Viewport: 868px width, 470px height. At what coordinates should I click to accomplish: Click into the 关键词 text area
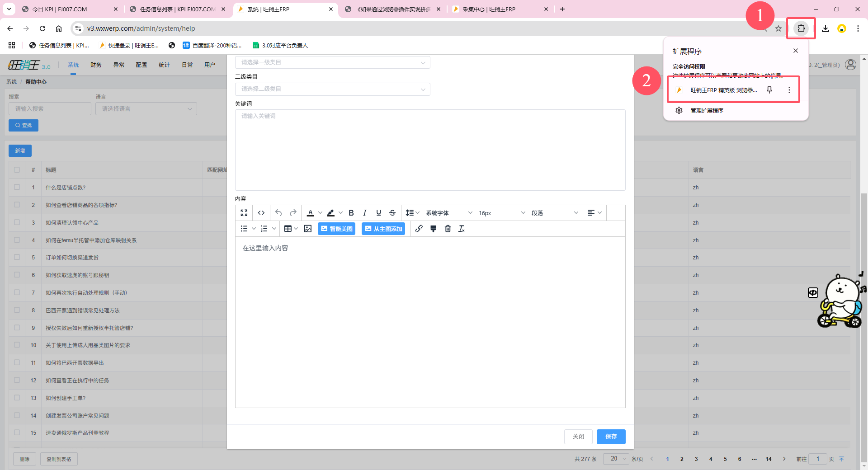(x=430, y=150)
